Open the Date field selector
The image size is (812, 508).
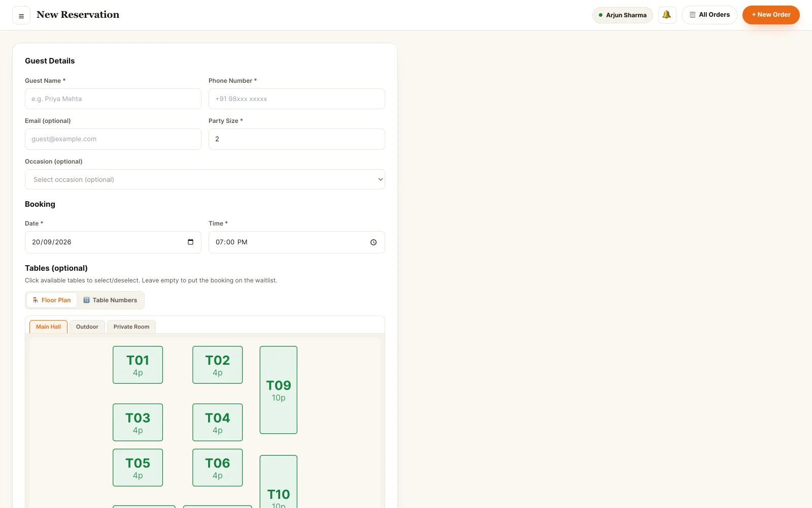pyautogui.click(x=113, y=242)
